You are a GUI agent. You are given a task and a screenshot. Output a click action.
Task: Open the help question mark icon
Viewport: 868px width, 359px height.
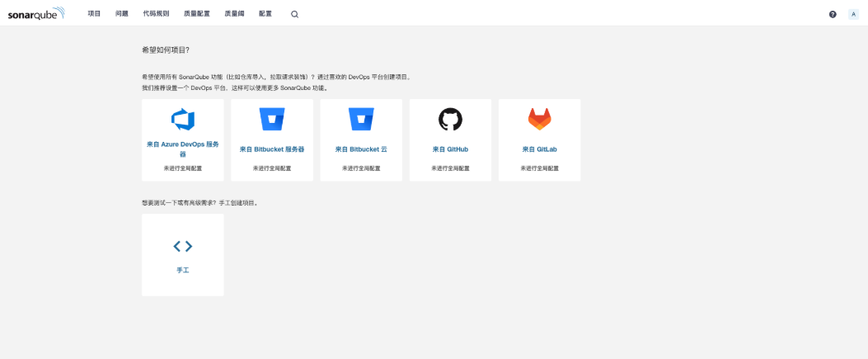coord(833,14)
